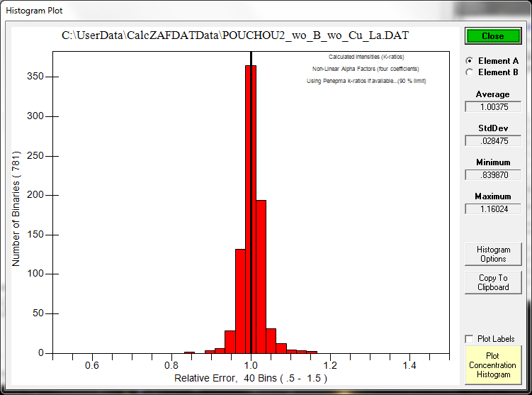Click the tallest histogram bar near 1.0
This screenshot has height=395, width=532.
251,213
